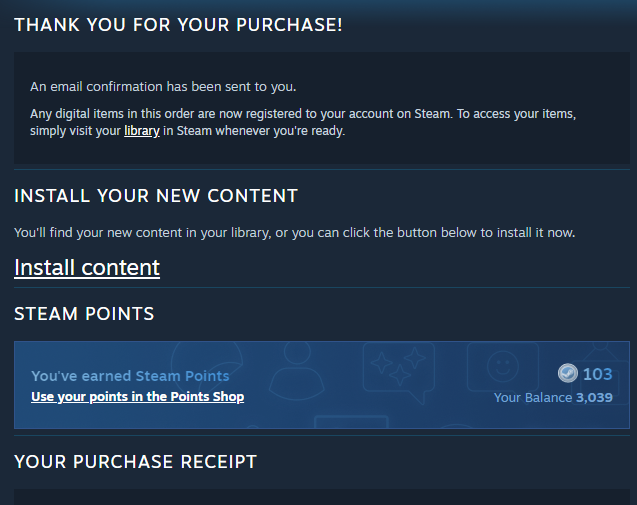Image resolution: width=637 pixels, height=505 pixels.
Task: Click the Steam Points section heading
Action: 84,314
